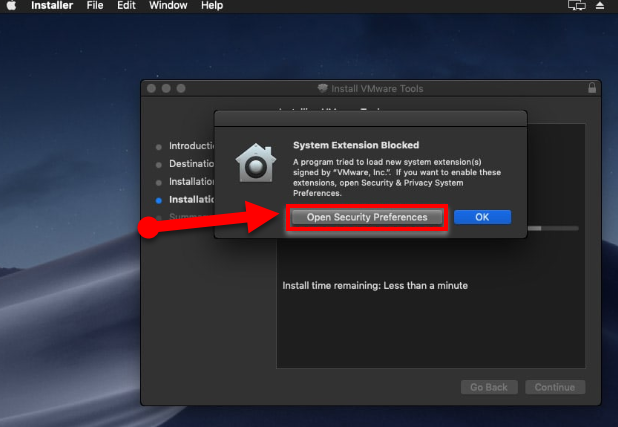Open the Help menu

pos(212,6)
